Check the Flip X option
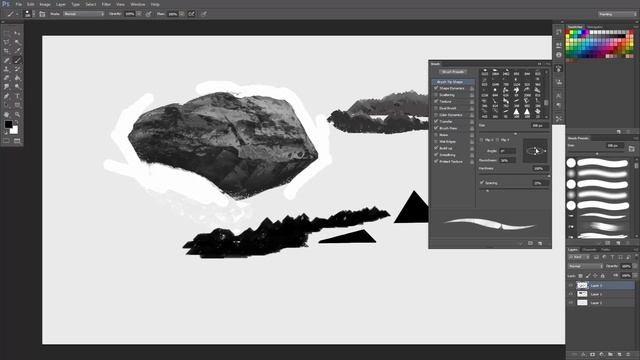The height and width of the screenshot is (360, 640). [481, 140]
